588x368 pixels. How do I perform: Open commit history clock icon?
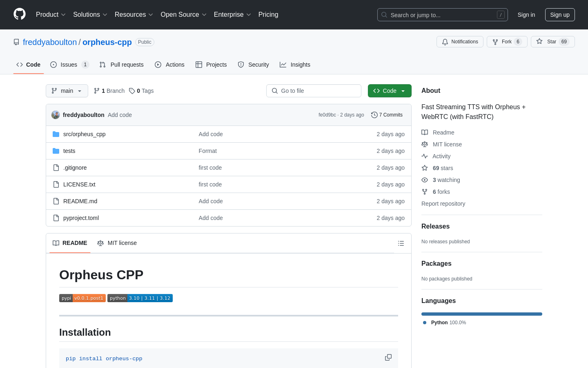(x=374, y=115)
